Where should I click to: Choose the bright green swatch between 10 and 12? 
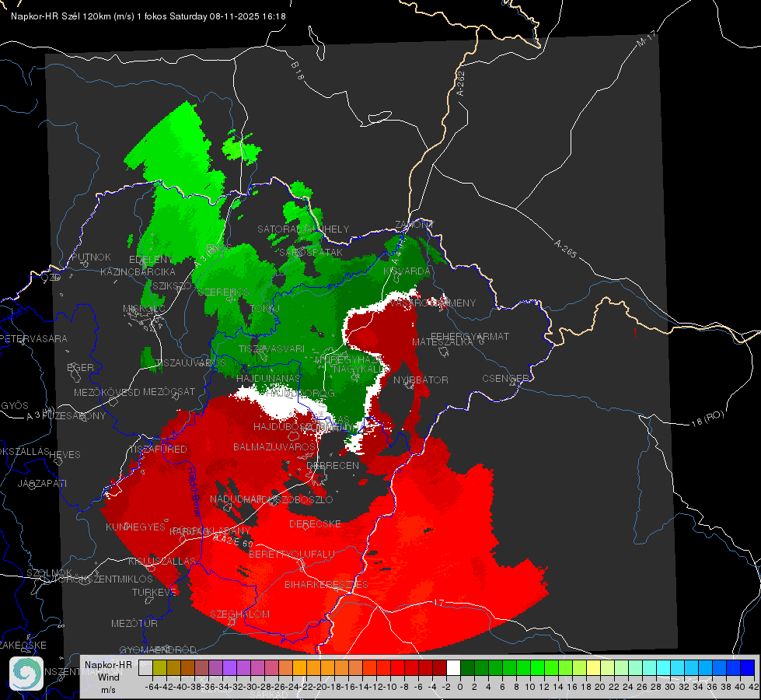point(537,668)
